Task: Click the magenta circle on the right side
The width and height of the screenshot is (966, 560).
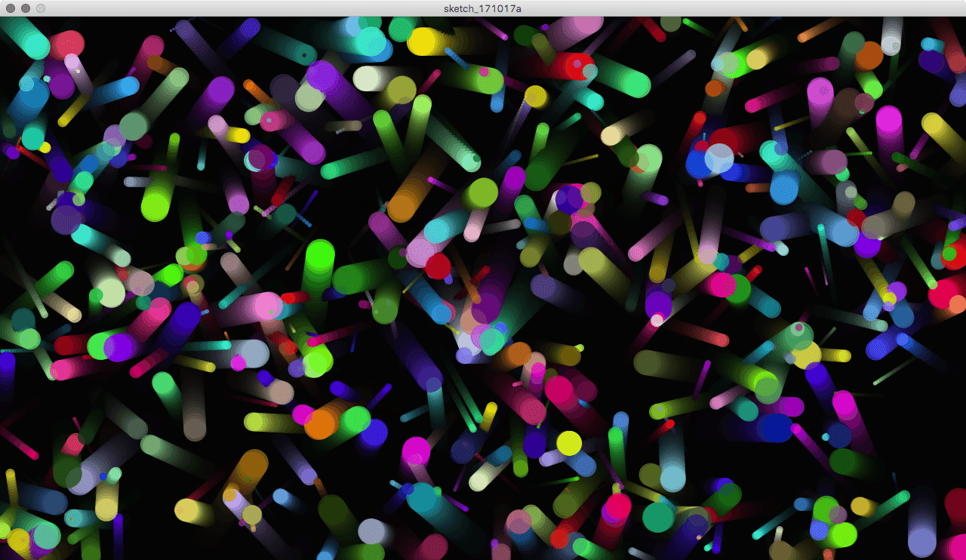Action: point(889,120)
